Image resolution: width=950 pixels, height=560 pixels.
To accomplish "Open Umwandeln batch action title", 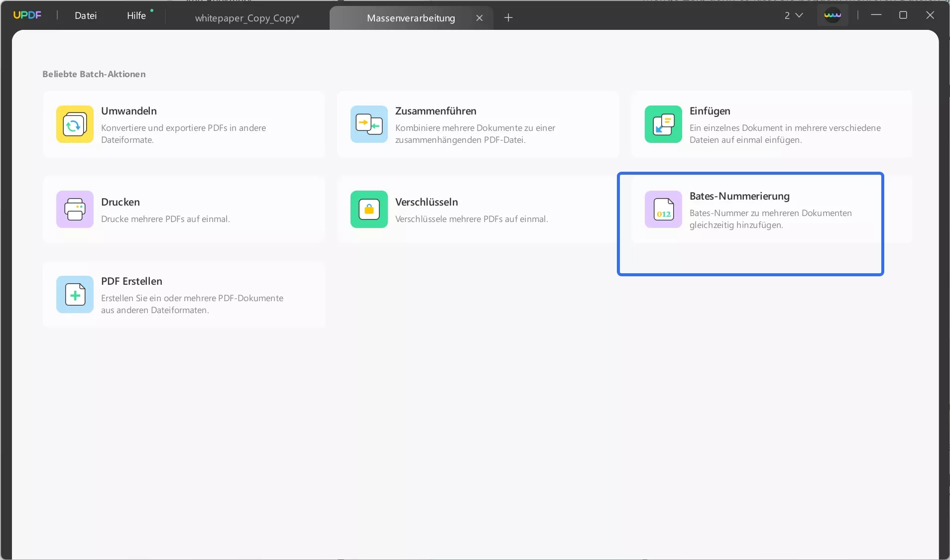I will point(129,111).
